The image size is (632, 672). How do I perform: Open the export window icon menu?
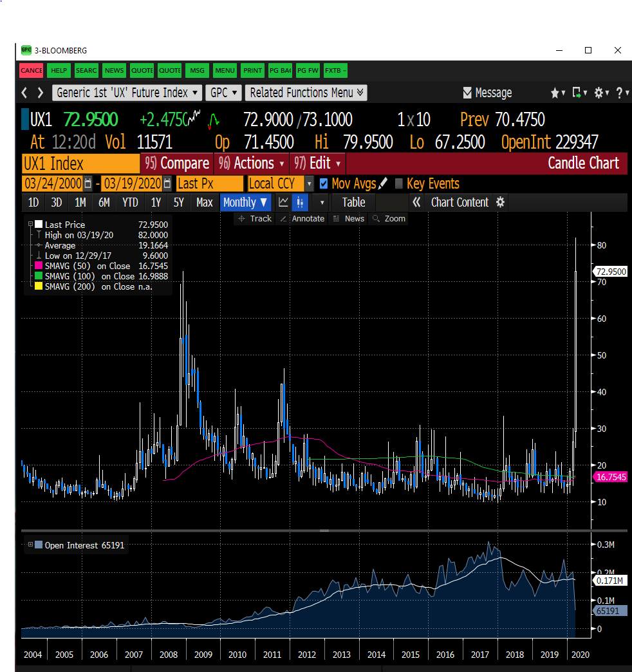pos(579,93)
